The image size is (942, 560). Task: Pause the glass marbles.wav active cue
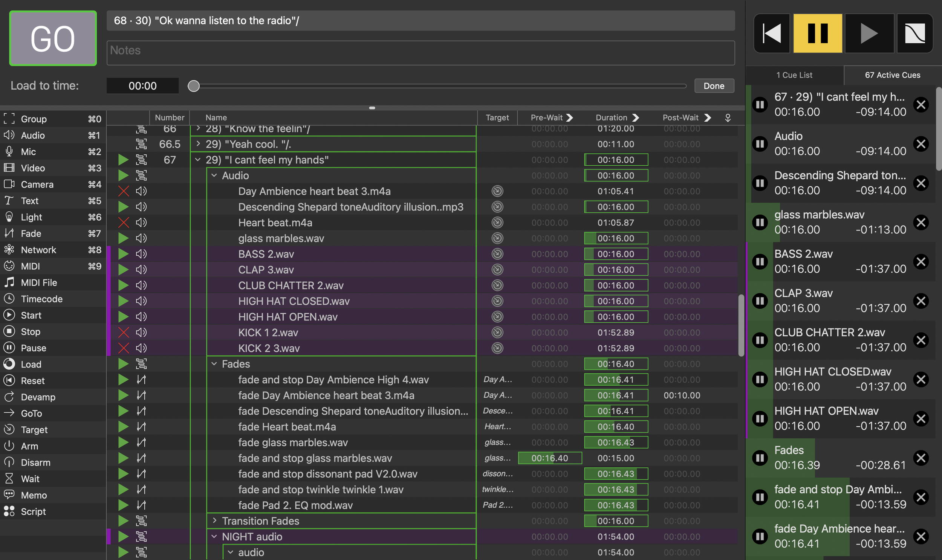click(760, 222)
